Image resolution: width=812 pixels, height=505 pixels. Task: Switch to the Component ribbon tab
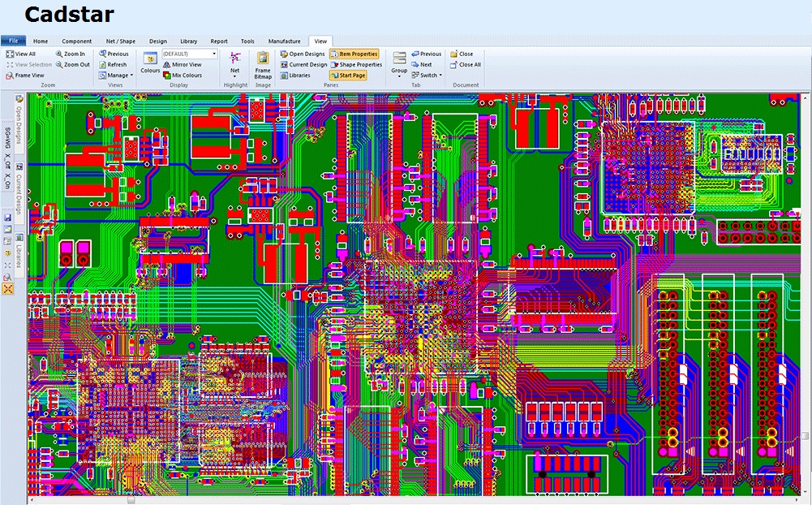click(x=76, y=41)
